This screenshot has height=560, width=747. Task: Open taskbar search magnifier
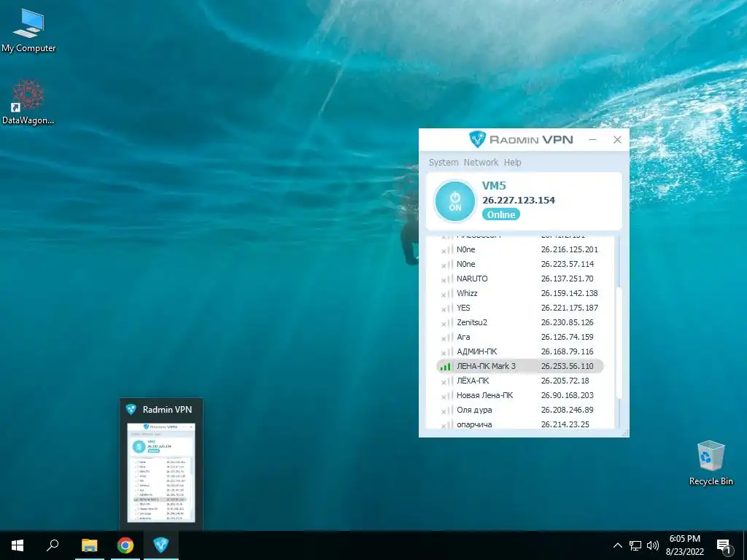53,545
